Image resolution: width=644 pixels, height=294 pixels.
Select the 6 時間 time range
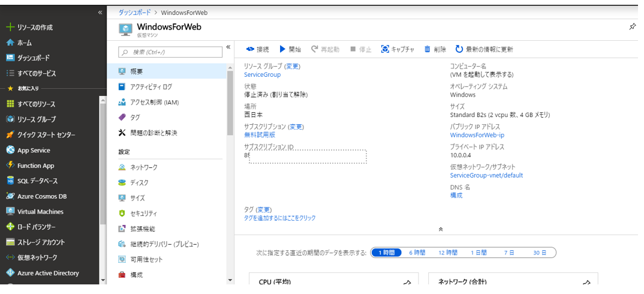click(417, 253)
